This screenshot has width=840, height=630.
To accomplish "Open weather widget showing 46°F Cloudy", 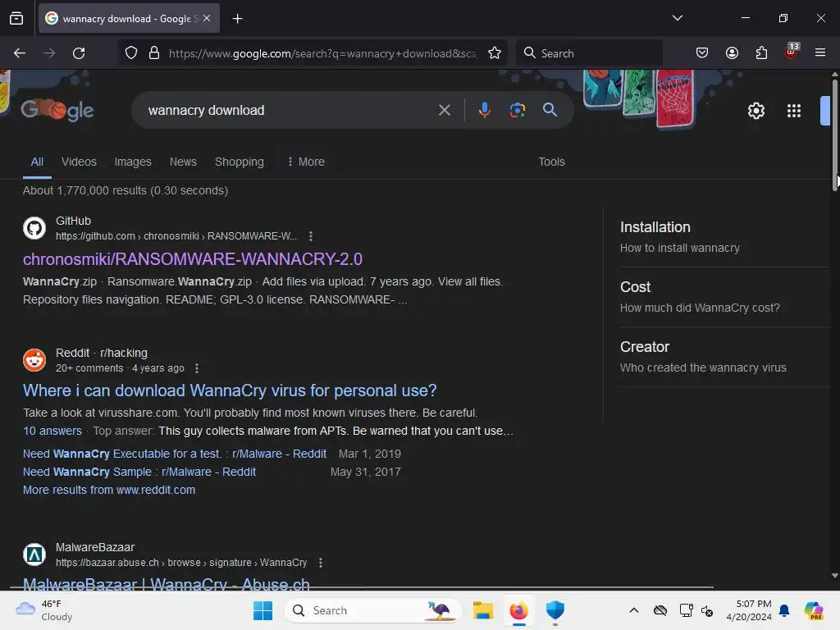I will 44,610.
